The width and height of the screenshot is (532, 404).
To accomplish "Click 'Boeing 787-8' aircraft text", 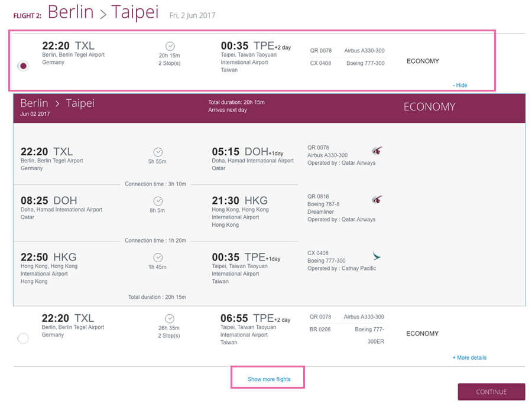I will tap(323, 204).
